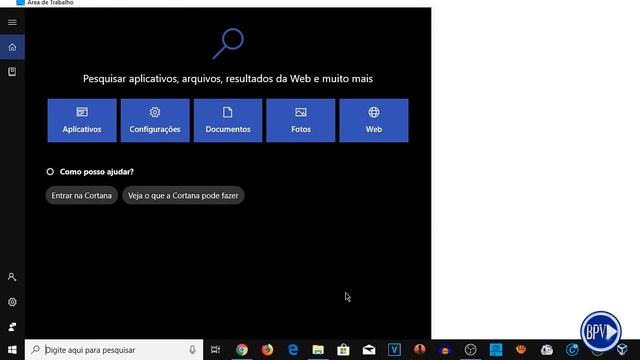Open the Notebook icon in the sidebar
The image size is (640, 360).
coord(12,72)
